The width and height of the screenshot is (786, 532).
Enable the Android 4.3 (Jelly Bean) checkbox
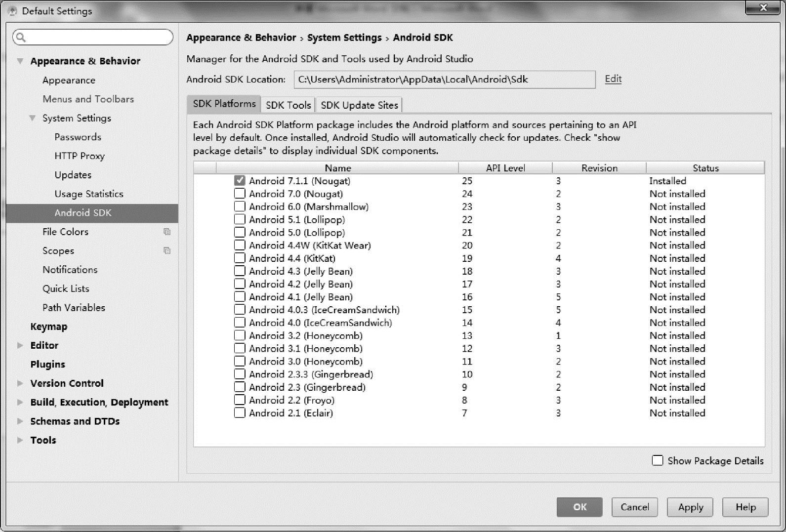(240, 271)
